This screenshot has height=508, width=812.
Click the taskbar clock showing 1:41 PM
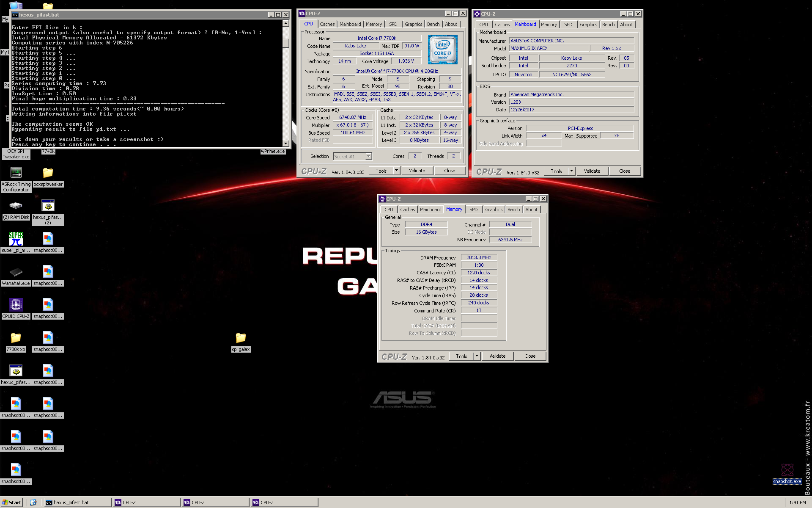[x=798, y=502]
